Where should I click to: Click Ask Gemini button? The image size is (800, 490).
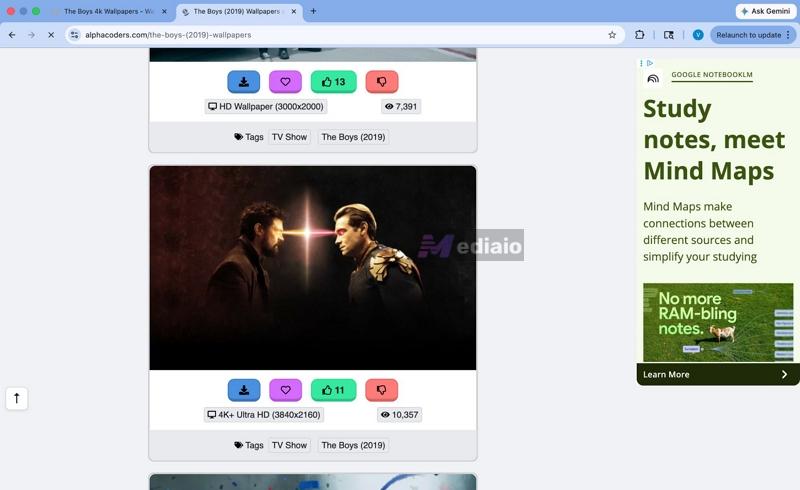pyautogui.click(x=765, y=11)
